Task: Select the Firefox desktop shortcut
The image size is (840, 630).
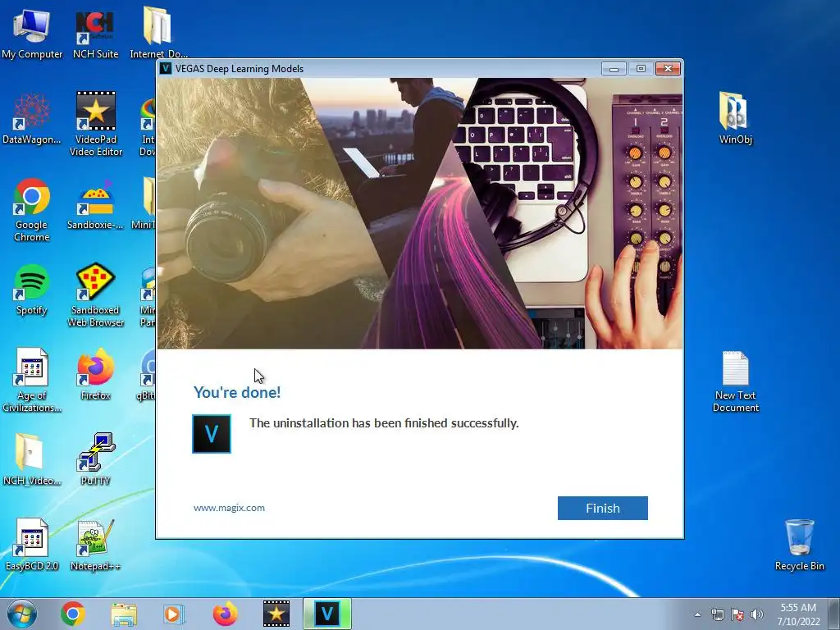Action: click(x=95, y=375)
